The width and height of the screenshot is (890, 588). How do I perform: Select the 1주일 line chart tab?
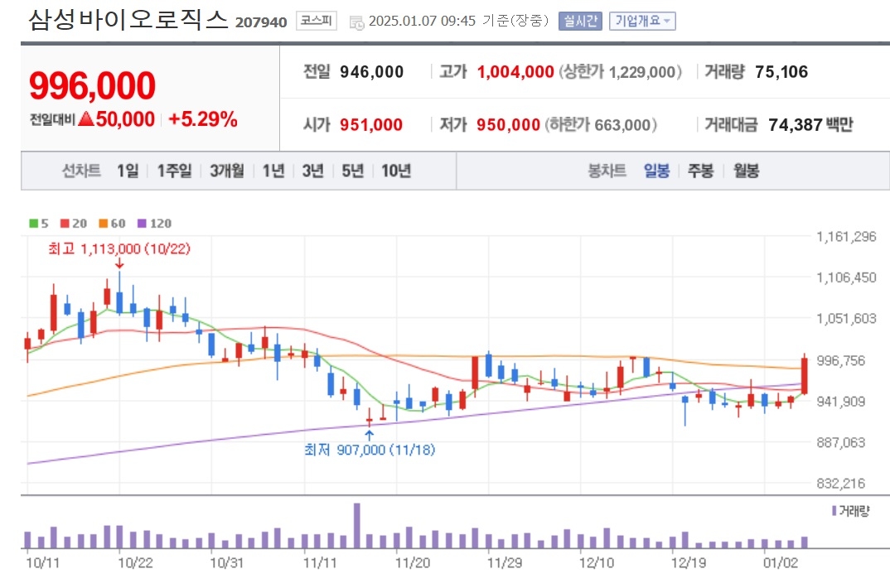coord(174,170)
